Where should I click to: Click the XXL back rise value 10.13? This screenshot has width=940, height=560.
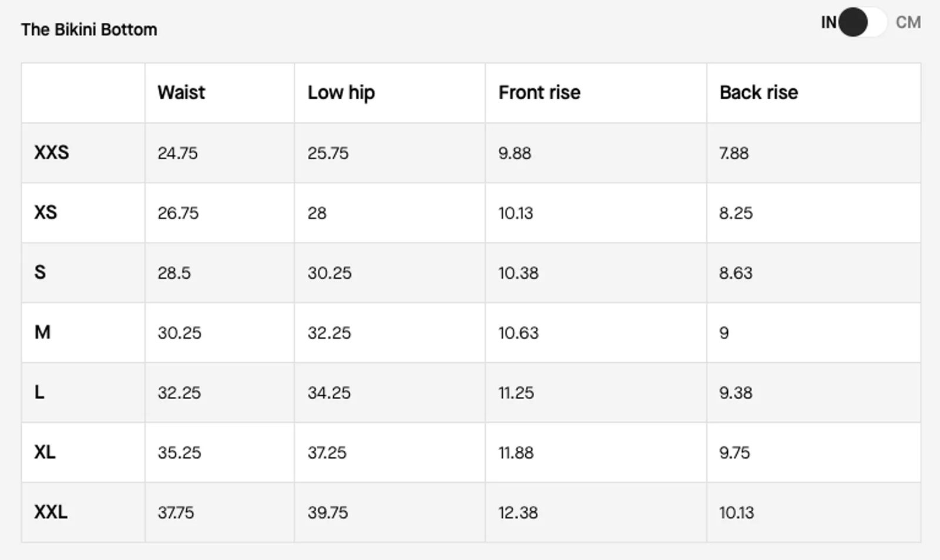point(736,512)
